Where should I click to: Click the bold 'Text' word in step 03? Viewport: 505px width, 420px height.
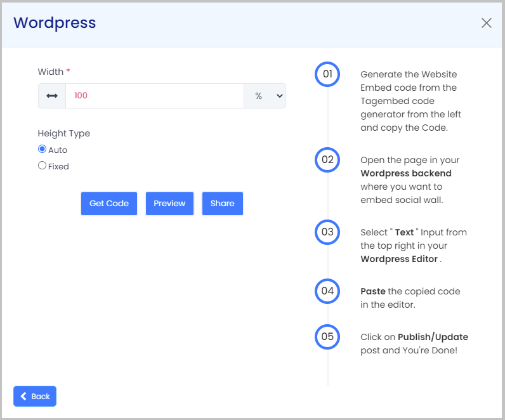pyautogui.click(x=404, y=232)
